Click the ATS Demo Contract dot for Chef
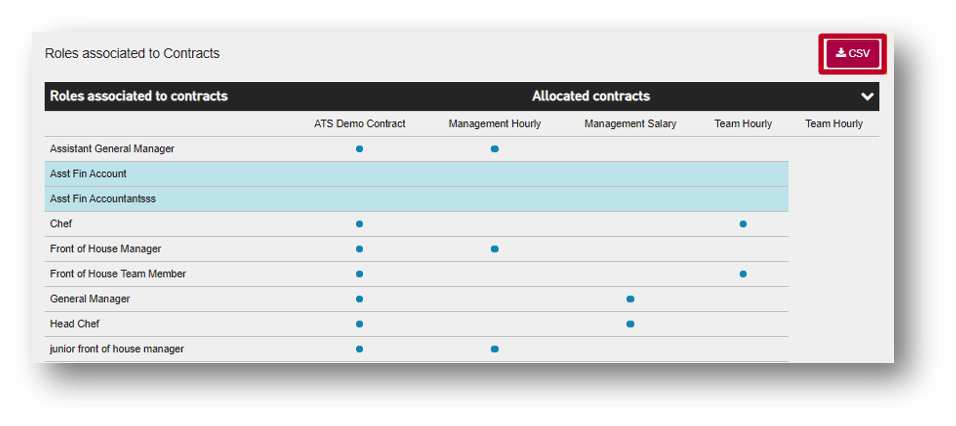This screenshot has width=956, height=426. click(359, 224)
